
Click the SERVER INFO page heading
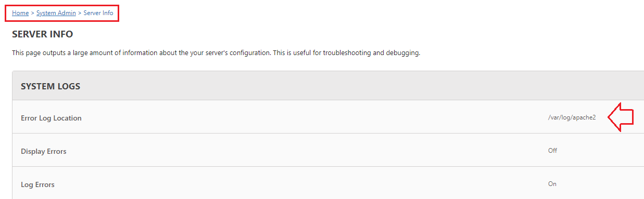point(43,35)
